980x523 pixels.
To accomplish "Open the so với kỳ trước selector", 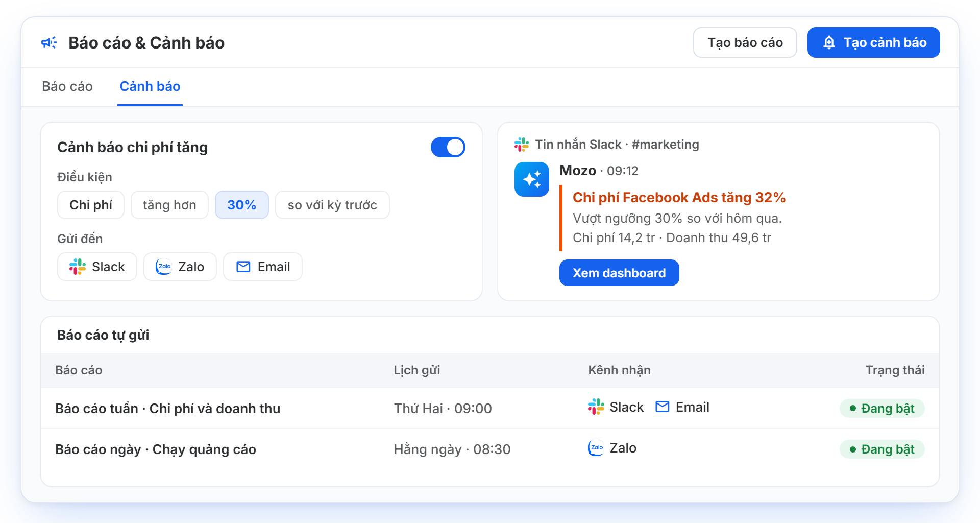I will pyautogui.click(x=332, y=205).
